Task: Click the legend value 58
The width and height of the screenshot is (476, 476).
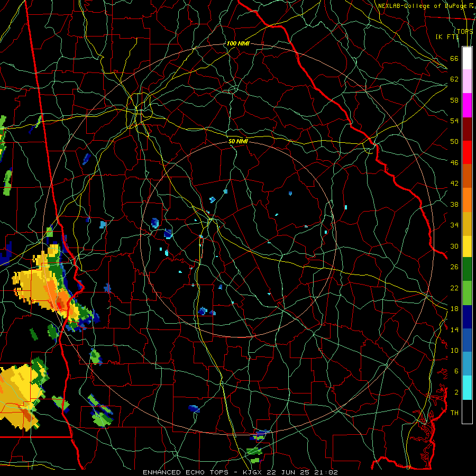Action: pos(454,100)
